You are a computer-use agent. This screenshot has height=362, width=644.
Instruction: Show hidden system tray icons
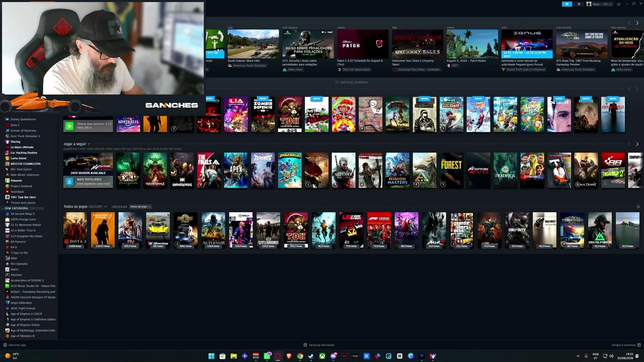[578, 356]
